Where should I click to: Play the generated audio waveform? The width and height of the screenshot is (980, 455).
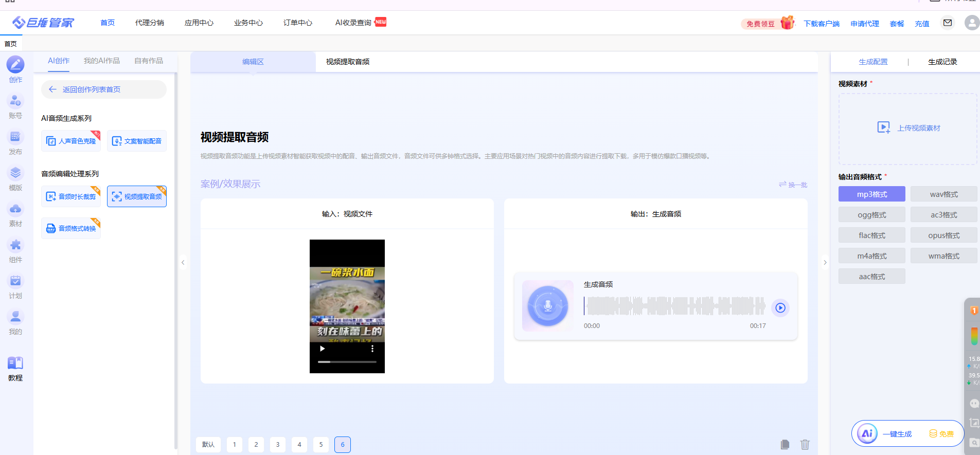[x=780, y=308]
